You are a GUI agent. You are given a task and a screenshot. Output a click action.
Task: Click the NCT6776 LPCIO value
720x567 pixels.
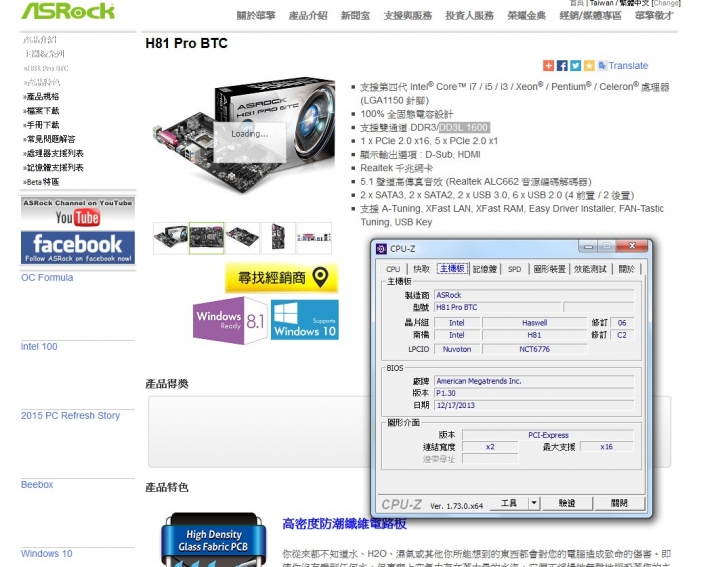pyautogui.click(x=534, y=349)
